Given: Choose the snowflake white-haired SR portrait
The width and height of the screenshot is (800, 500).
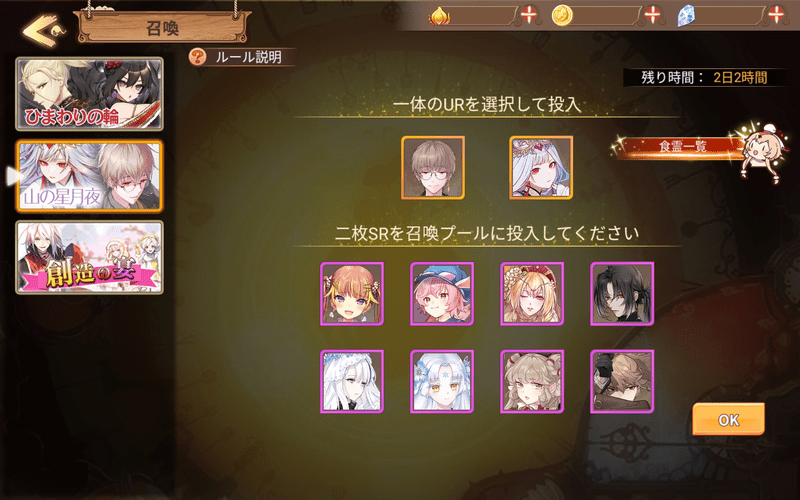Looking at the screenshot, I should 442,381.
